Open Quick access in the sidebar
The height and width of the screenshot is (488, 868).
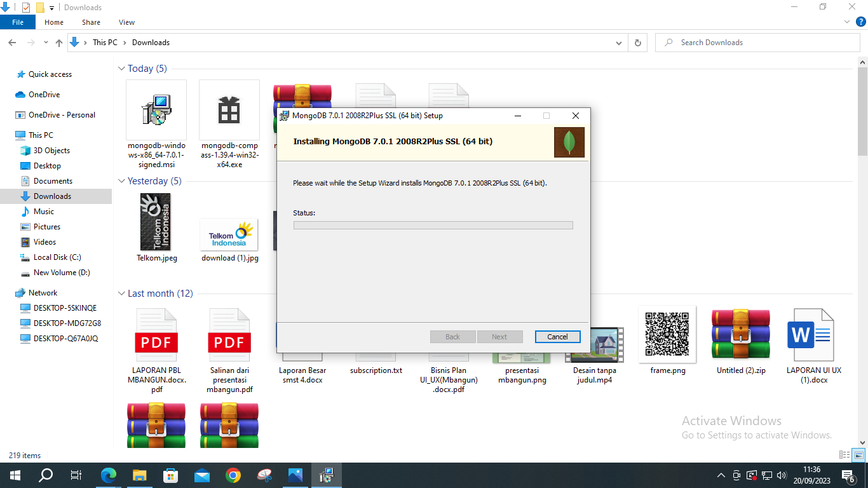[x=50, y=74]
